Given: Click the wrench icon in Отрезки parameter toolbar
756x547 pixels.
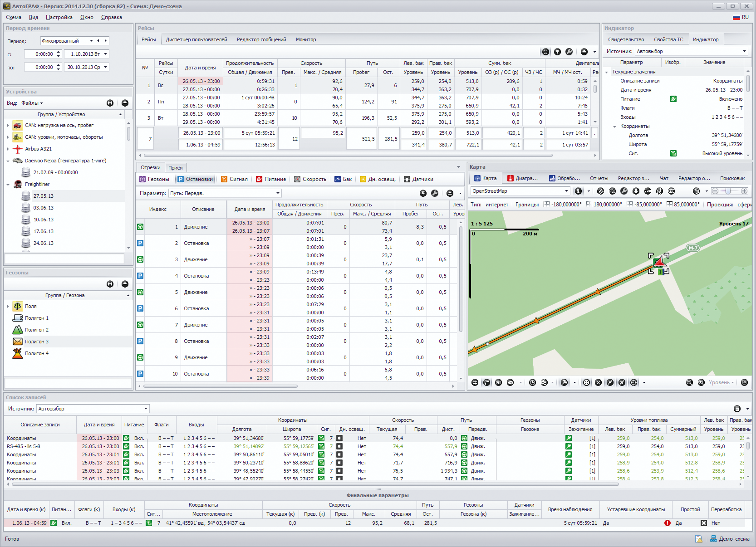Looking at the screenshot, I should 435,193.
